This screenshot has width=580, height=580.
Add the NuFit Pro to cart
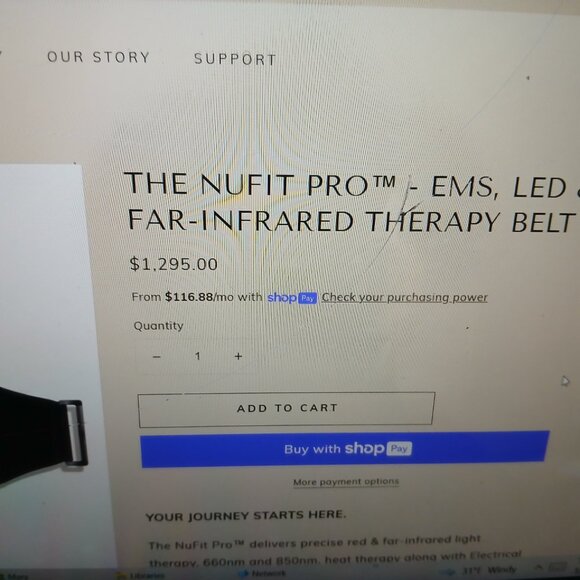(286, 409)
